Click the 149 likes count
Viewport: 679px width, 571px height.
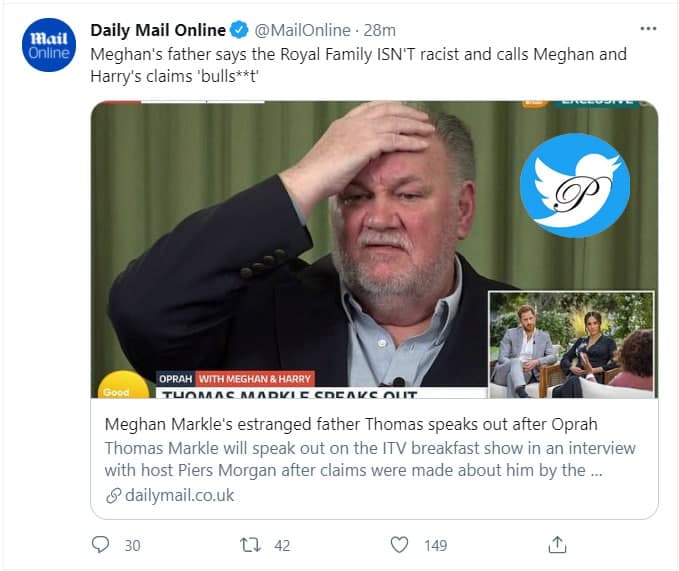tap(435, 545)
